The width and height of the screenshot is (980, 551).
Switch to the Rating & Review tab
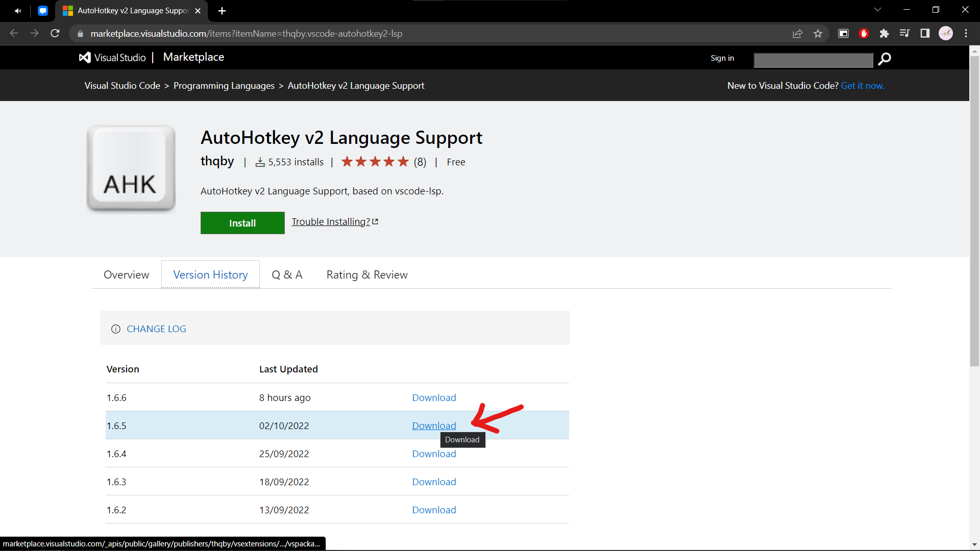pyautogui.click(x=366, y=274)
